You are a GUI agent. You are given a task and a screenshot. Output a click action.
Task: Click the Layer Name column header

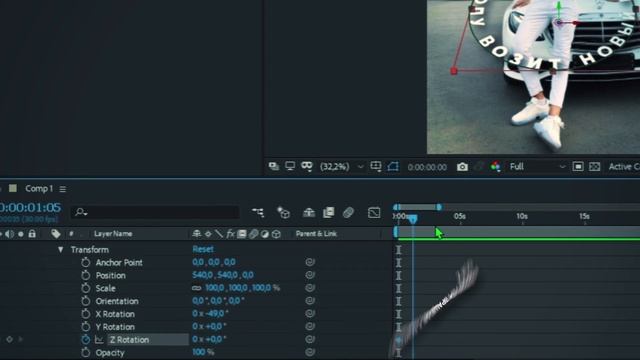tap(113, 234)
